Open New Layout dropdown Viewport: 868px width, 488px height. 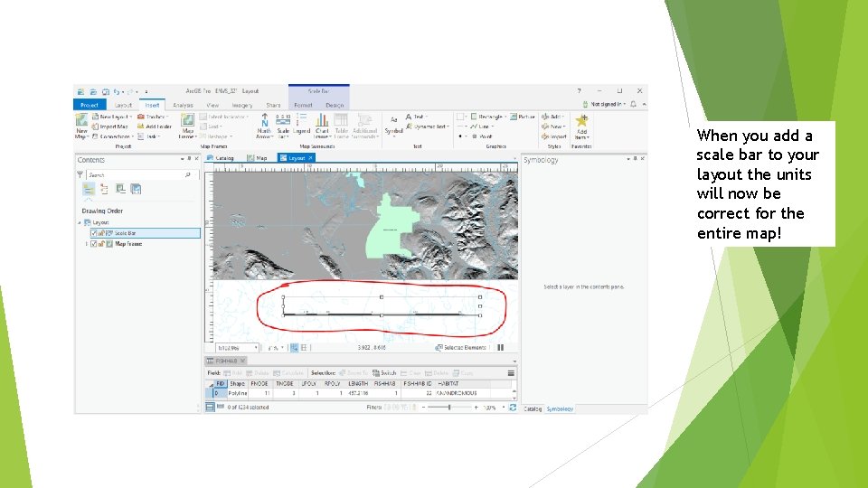coord(112,117)
